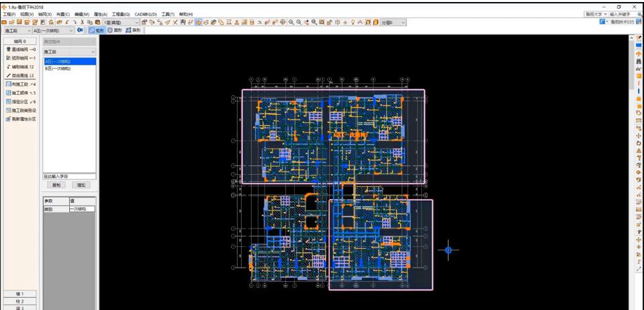Screen dimensions: 644x310
Task: Click the 输入关键字 search field
Action: click(623, 14)
